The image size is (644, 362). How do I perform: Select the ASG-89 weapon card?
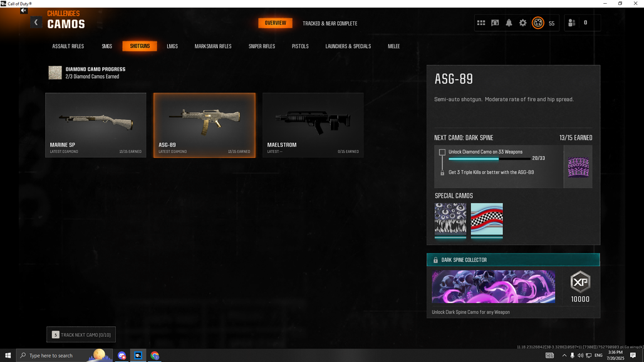coord(204,125)
